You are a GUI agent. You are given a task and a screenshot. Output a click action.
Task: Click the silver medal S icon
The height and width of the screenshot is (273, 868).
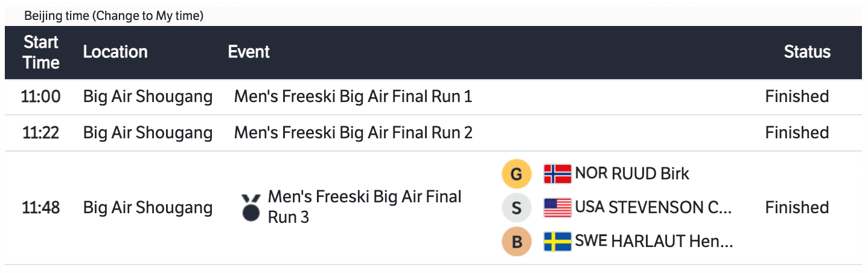pos(516,208)
